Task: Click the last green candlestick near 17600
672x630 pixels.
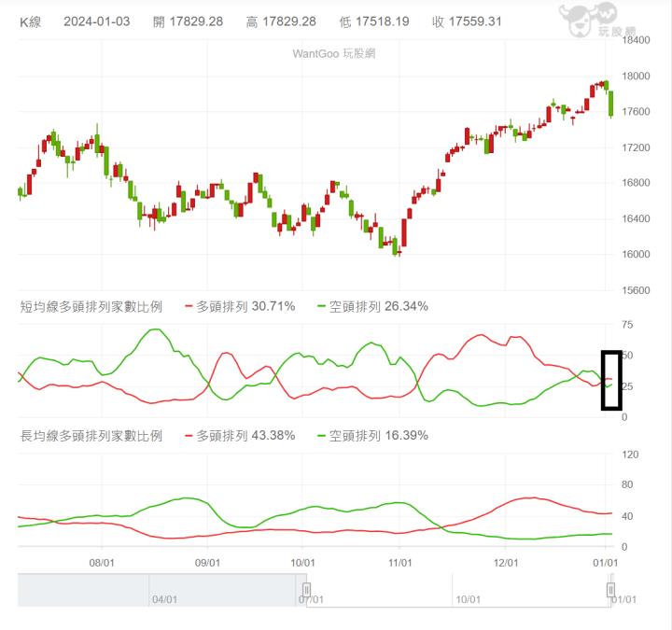Action: 611,103
